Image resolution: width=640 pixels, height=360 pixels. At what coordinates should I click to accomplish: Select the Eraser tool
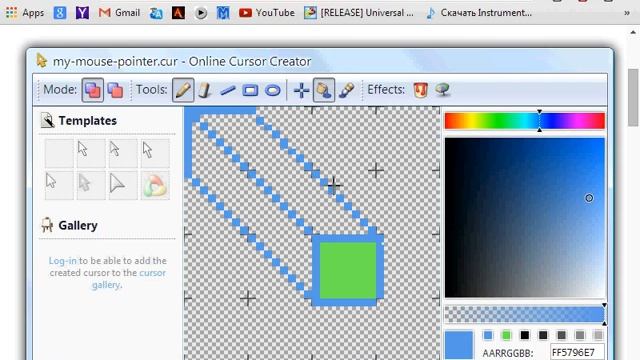205,90
